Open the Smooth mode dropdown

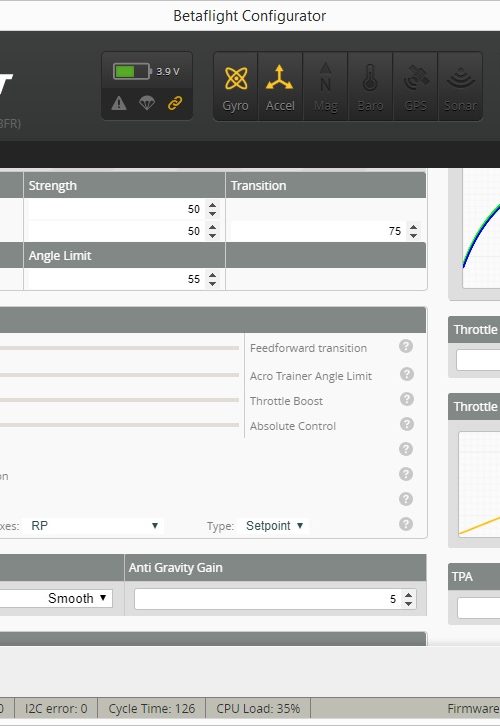(x=56, y=598)
